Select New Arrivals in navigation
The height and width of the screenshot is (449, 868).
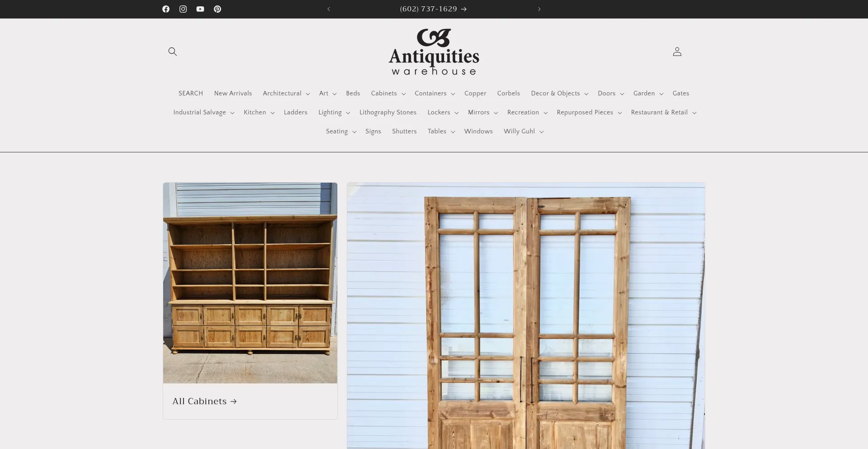click(233, 94)
